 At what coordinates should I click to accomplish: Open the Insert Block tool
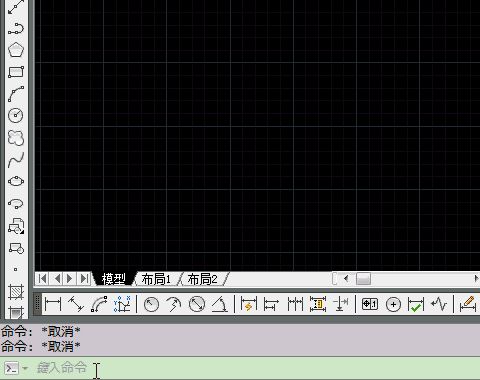pos(16,226)
